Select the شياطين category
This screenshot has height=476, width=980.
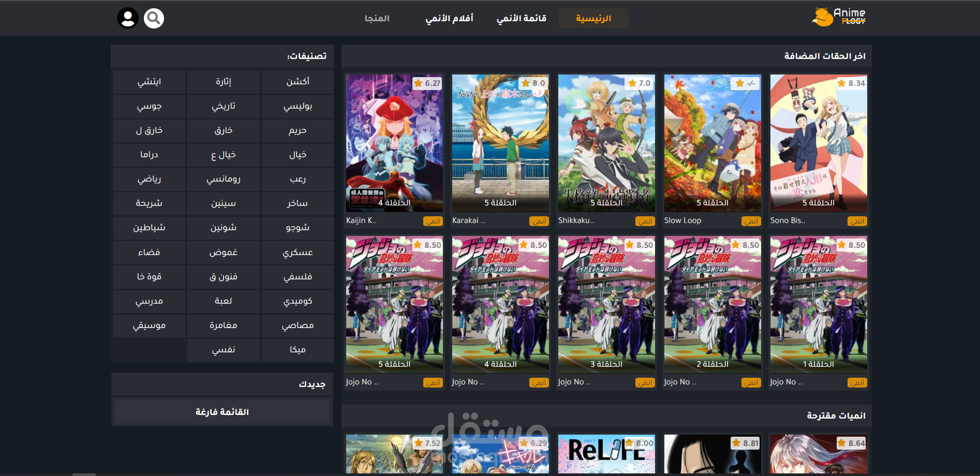pyautogui.click(x=149, y=228)
